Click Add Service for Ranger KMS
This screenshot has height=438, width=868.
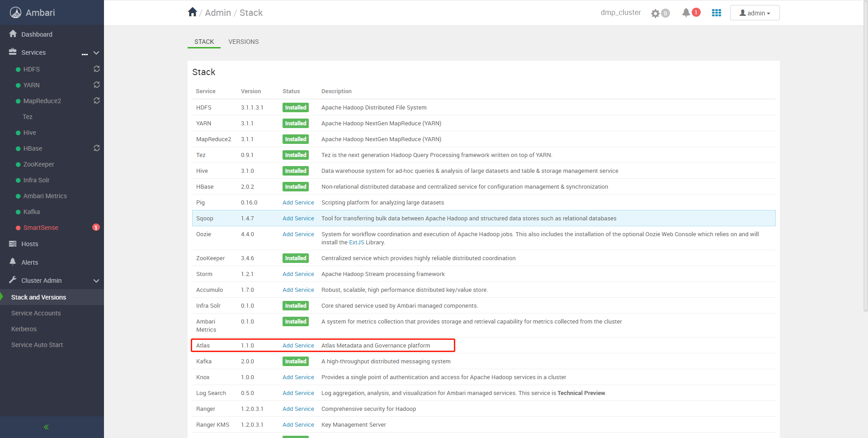click(298, 424)
